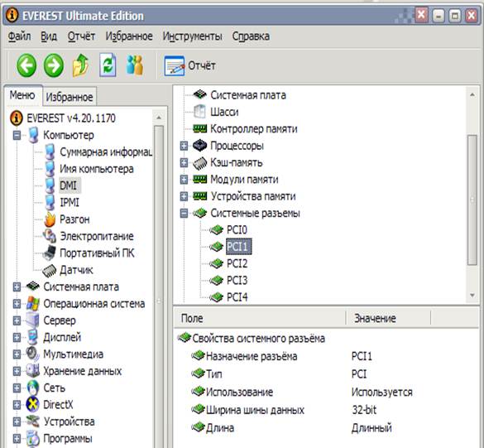484x448 pixels.
Task: Expand the Операционная система node
Action: tap(17, 304)
